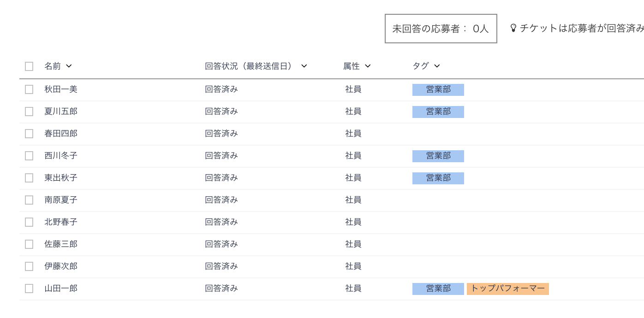Screen dimensions: 644x318
Task: Select the checkbox next to 山田一郎
Action: (x=29, y=289)
